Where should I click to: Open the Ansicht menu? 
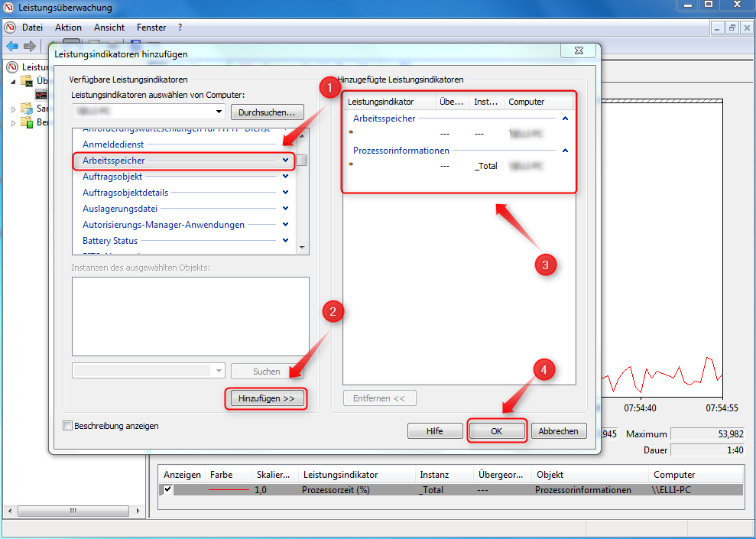(x=109, y=28)
